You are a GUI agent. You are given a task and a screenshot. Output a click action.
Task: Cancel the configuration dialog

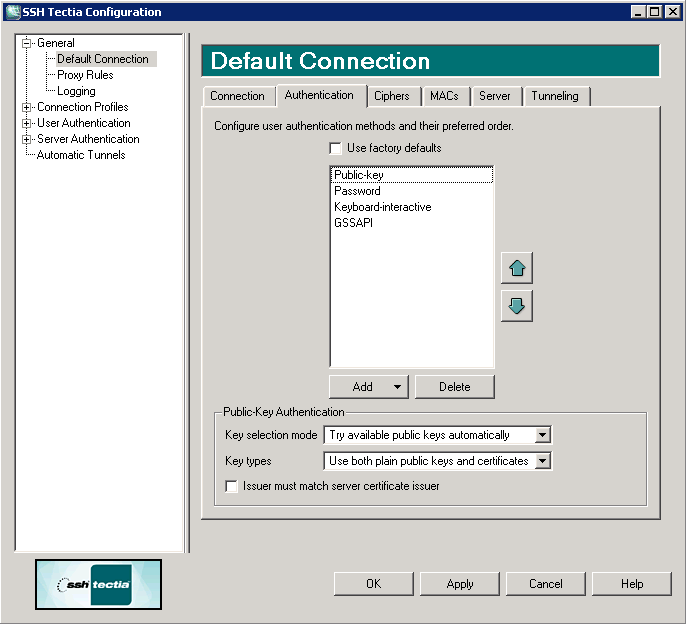pos(546,584)
